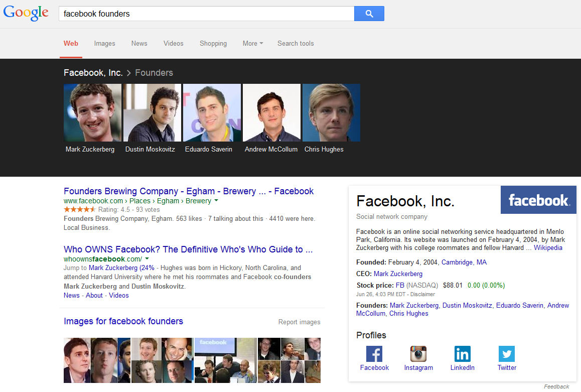The height and width of the screenshot is (392, 581).
Task: Open the Twitter profile icon
Action: pos(506,354)
